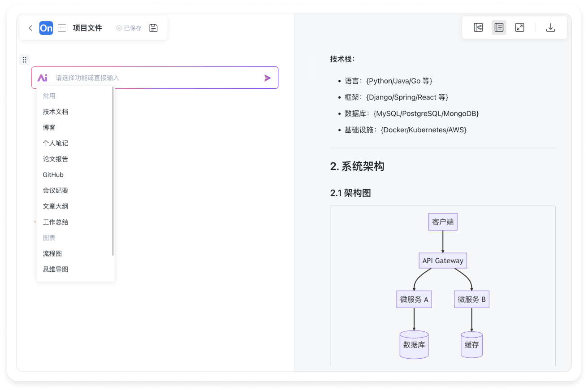Click the purple AI icon in the input box
This screenshot has width=588, height=391.
[x=43, y=78]
